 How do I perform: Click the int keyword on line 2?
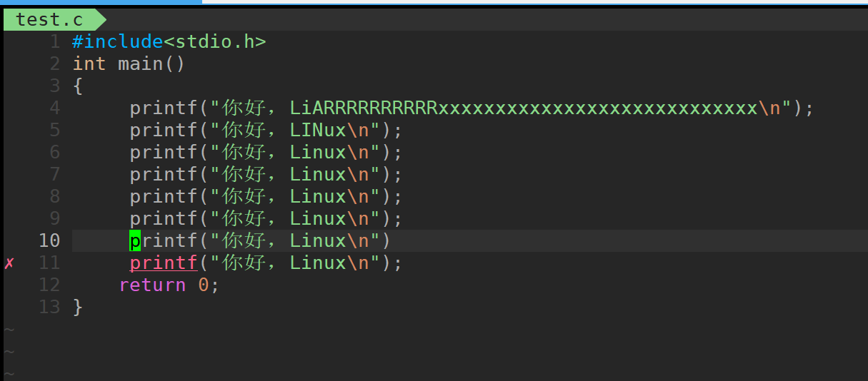click(89, 63)
